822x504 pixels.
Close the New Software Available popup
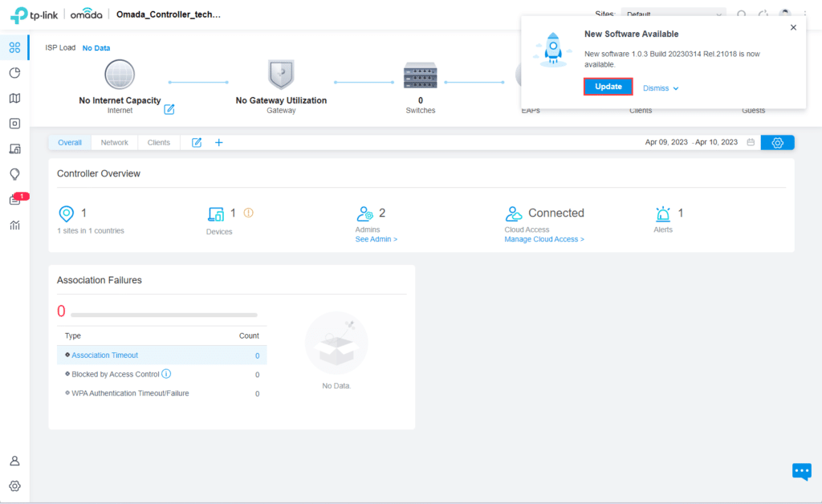pos(793,27)
